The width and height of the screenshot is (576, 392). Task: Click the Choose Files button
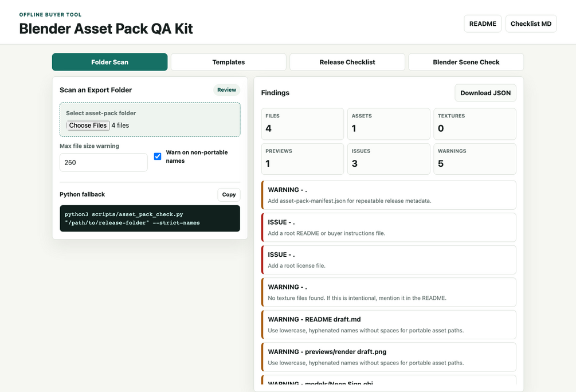[88, 126]
